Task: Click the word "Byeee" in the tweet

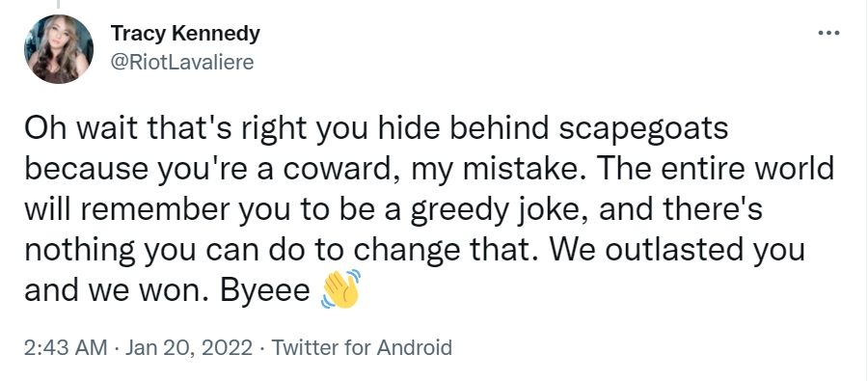Action: pos(264,291)
